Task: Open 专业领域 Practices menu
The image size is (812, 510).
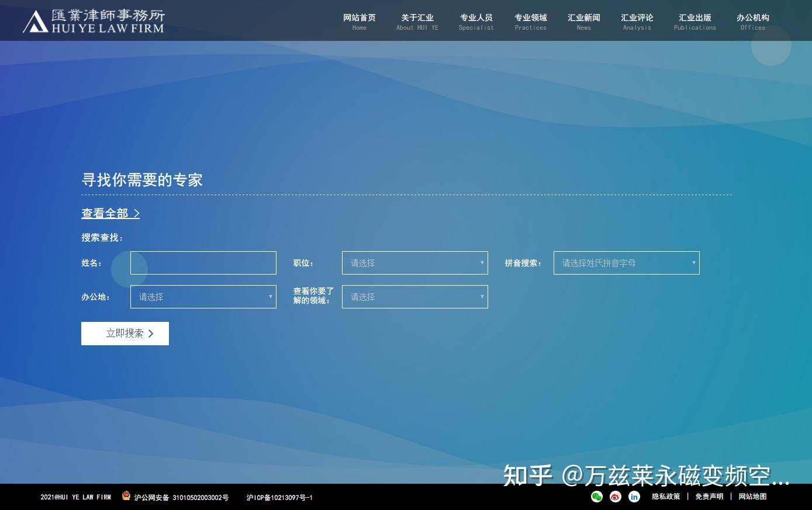Action: click(x=531, y=22)
